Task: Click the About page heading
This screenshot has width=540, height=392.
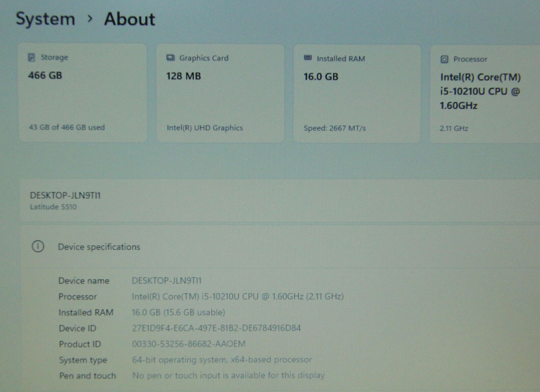Action: click(x=130, y=19)
